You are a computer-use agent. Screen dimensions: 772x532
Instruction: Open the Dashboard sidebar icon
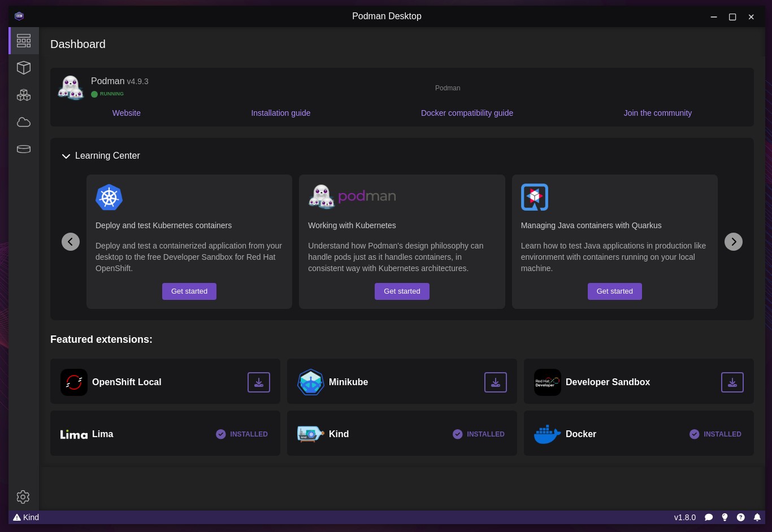tap(24, 41)
